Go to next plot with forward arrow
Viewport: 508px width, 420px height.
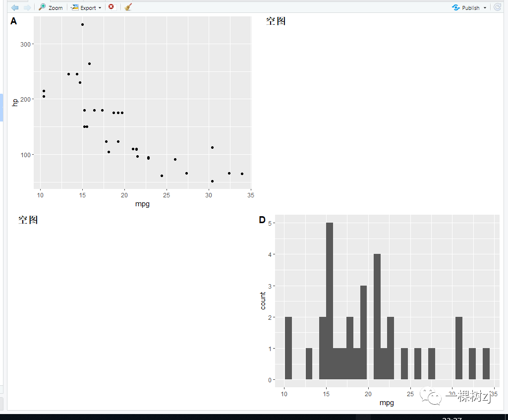(27, 7)
